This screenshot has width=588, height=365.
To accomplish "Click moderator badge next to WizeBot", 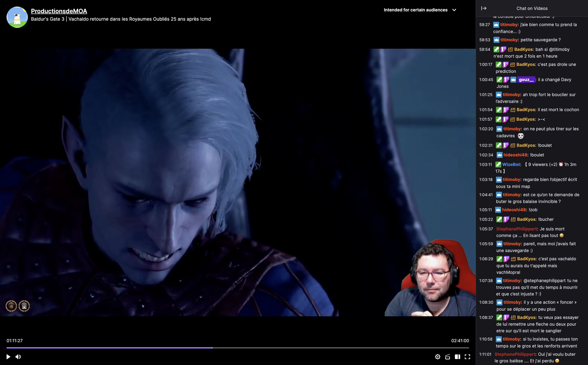I will [x=498, y=164].
